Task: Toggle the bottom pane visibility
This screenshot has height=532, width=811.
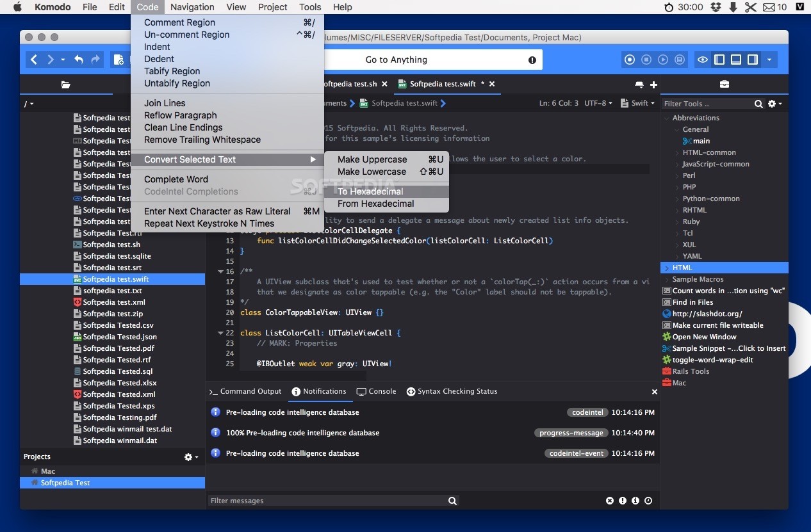Action: [x=735, y=59]
